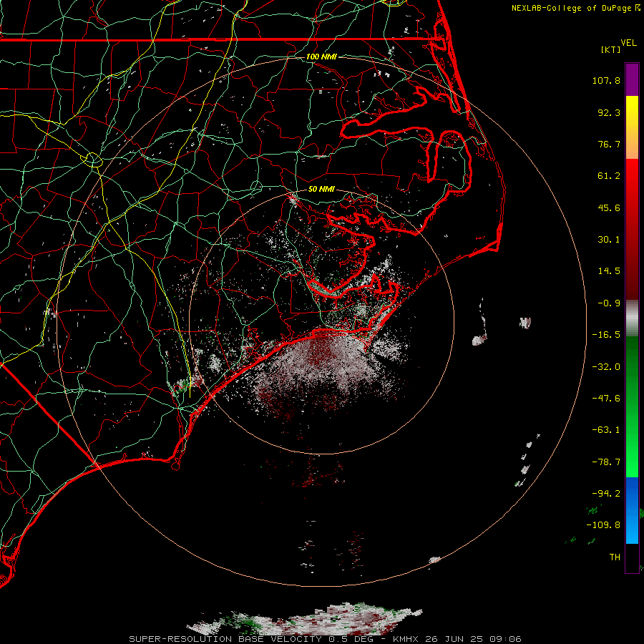Click the [KT] units label

click(x=611, y=49)
